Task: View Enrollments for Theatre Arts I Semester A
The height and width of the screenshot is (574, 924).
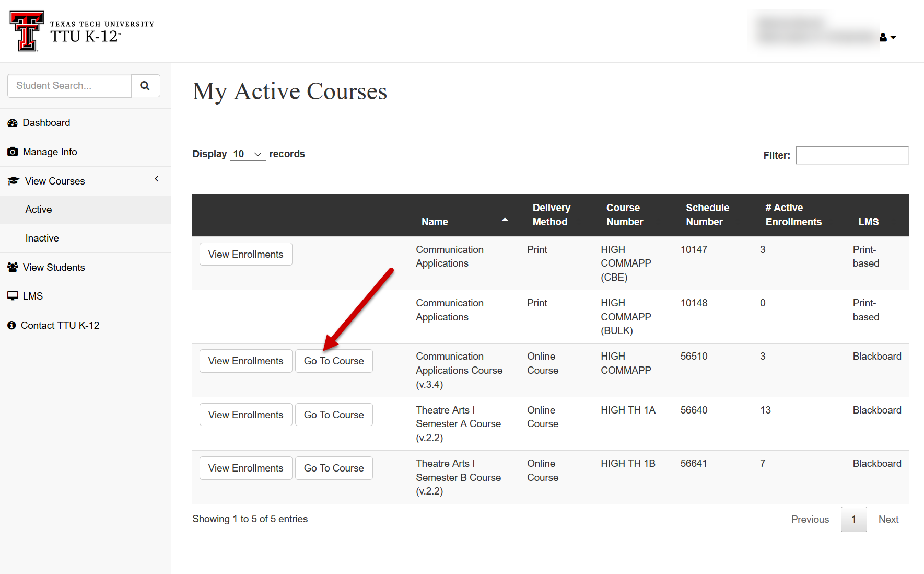Action: [x=245, y=415]
